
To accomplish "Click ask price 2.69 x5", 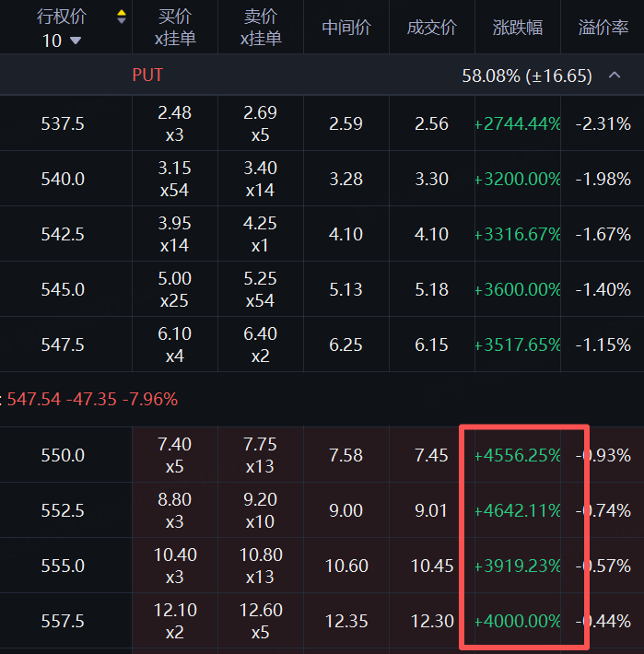I will pyautogui.click(x=260, y=123).
